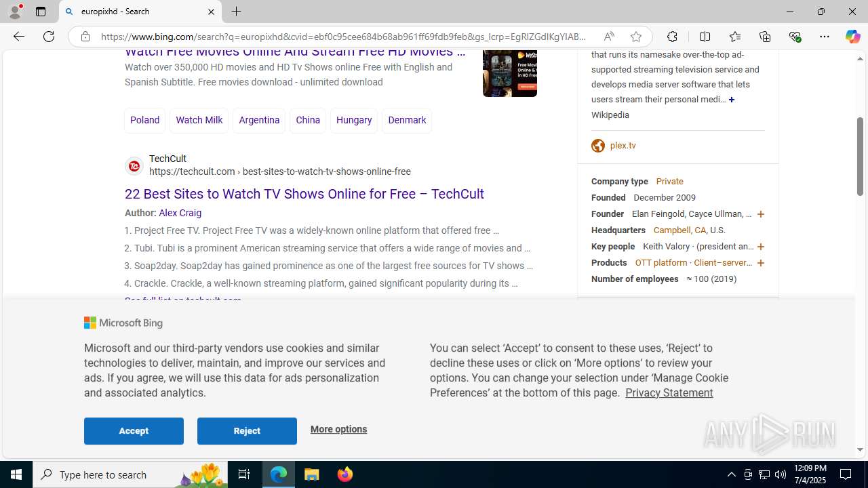Viewport: 868px width, 488px height.
Task: Click page vertical scrollbar thumb
Action: pyautogui.click(x=860, y=155)
